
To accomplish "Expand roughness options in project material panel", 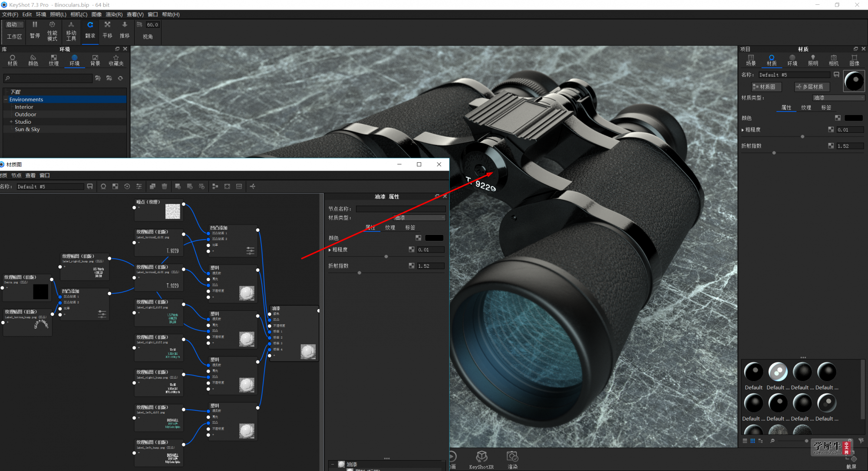I will 743,130.
